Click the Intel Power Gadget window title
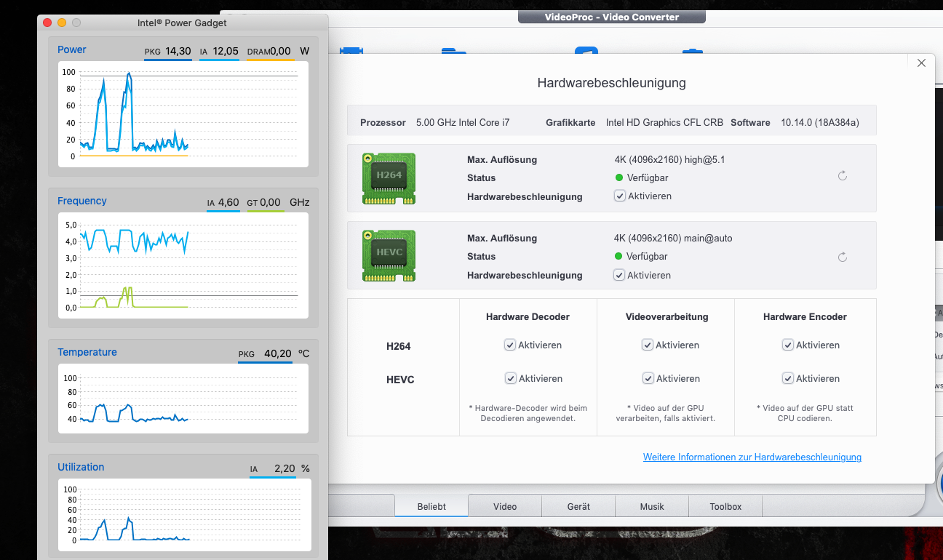 (x=182, y=23)
